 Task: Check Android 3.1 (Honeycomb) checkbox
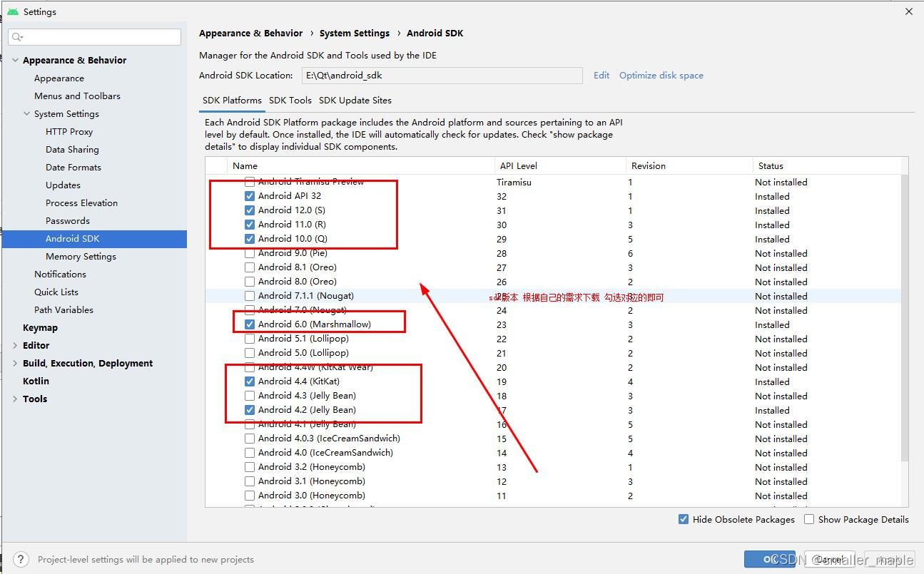(250, 481)
